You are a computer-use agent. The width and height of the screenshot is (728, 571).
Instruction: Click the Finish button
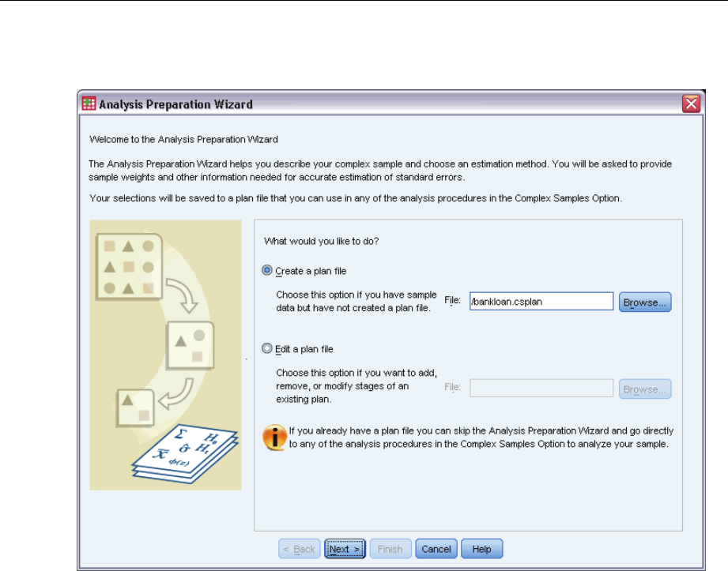tap(390, 549)
